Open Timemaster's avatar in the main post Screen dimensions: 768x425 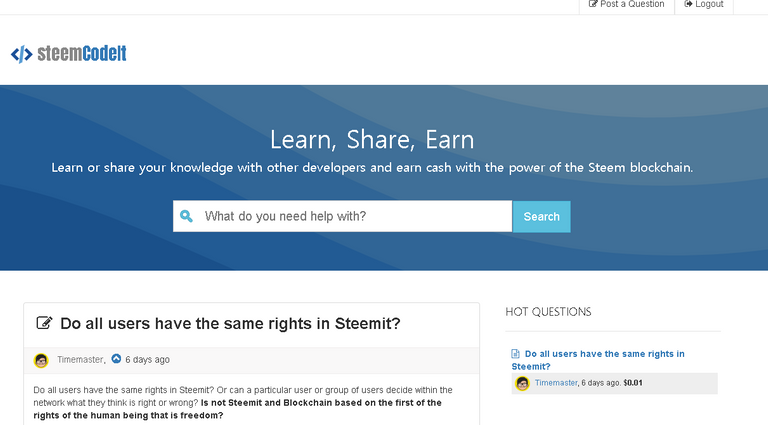41,360
